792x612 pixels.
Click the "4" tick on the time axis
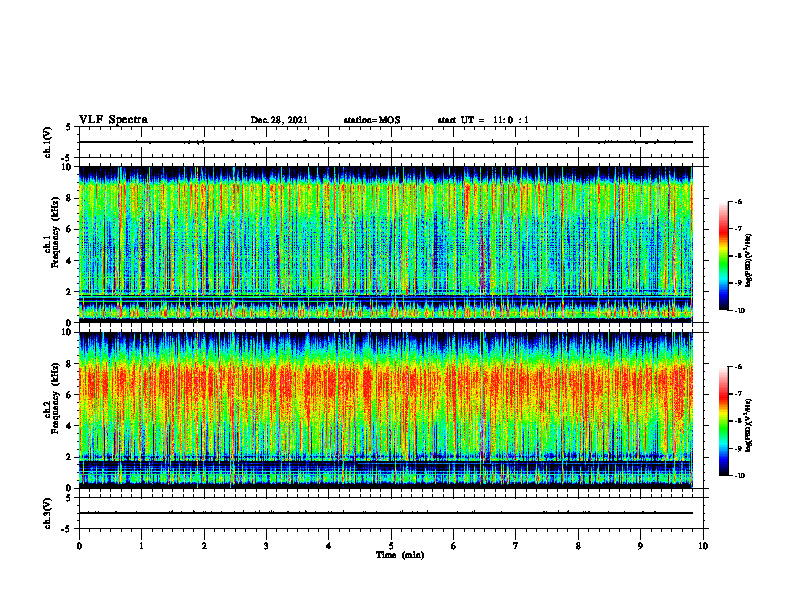(x=329, y=546)
